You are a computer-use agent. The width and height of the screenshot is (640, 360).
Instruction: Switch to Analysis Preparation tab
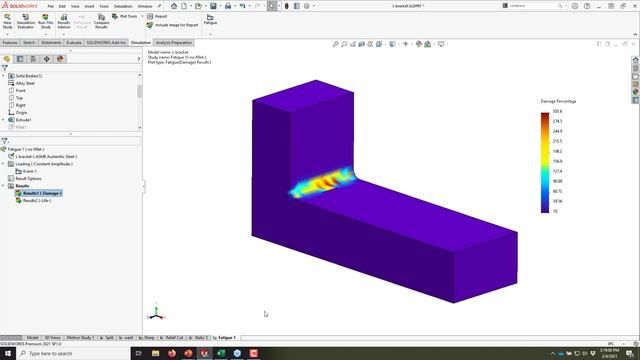pyautogui.click(x=173, y=42)
